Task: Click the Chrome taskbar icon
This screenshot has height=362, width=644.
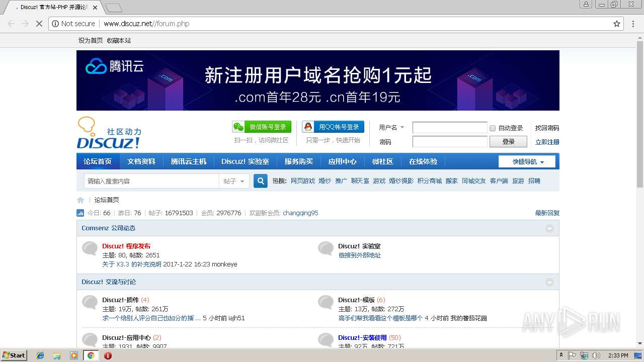Action: click(x=91, y=355)
